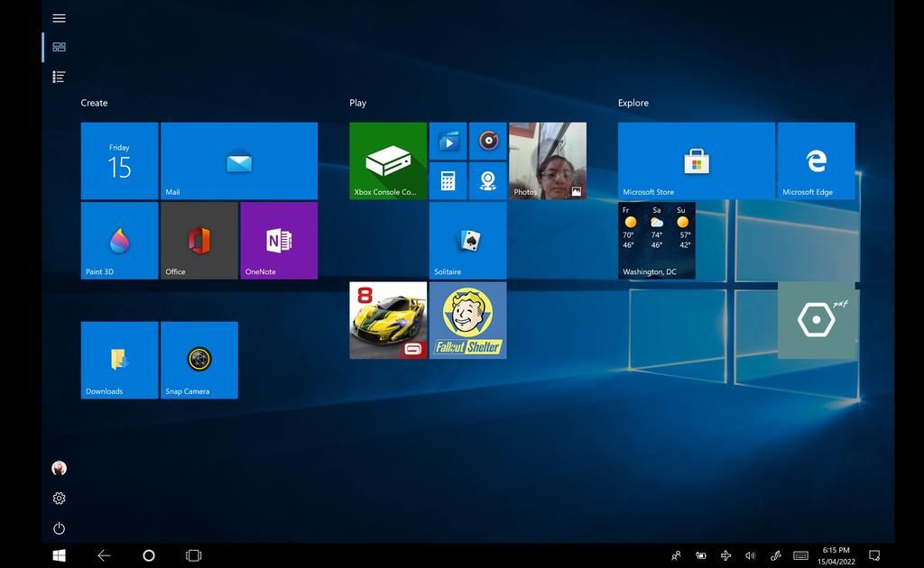
Task: Launch the Calculator small tile
Action: (x=448, y=180)
